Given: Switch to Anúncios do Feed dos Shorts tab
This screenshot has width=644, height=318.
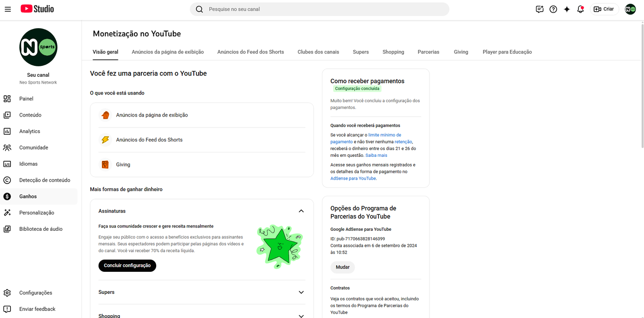Looking at the screenshot, I should pos(250,52).
